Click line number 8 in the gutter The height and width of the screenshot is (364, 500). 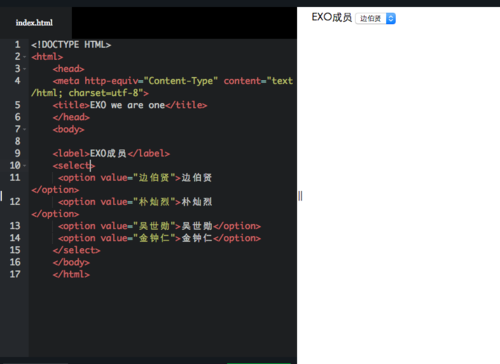click(x=17, y=141)
